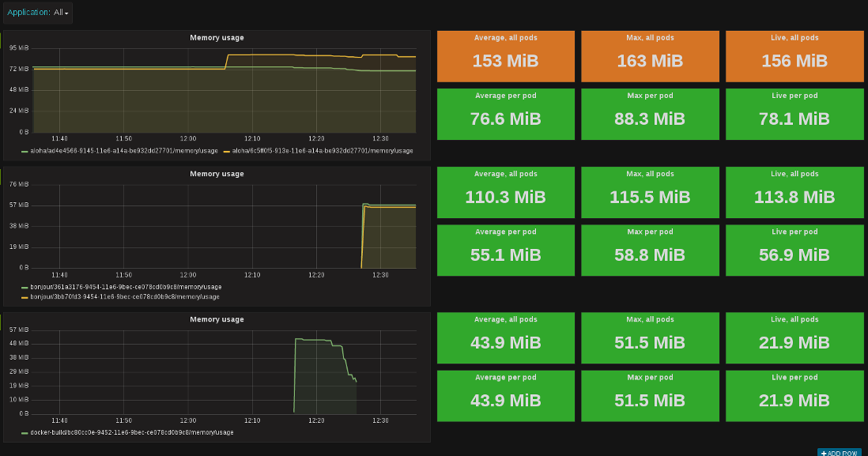Select the 88.3 MiB Max per pod panel
This screenshot has height=456, width=868.
(x=651, y=114)
